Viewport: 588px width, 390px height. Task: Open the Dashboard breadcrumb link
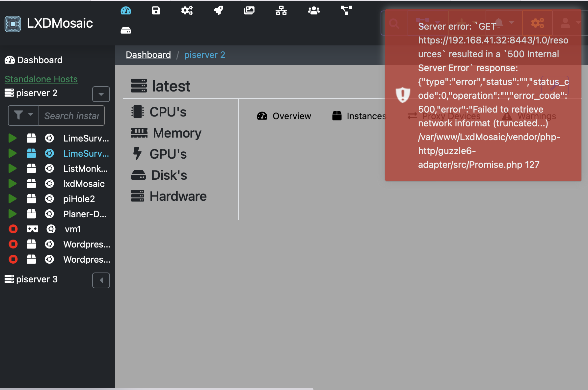[x=148, y=55]
